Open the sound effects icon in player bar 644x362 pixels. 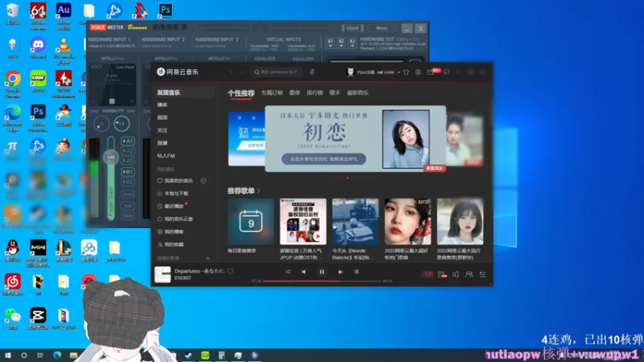point(442,274)
